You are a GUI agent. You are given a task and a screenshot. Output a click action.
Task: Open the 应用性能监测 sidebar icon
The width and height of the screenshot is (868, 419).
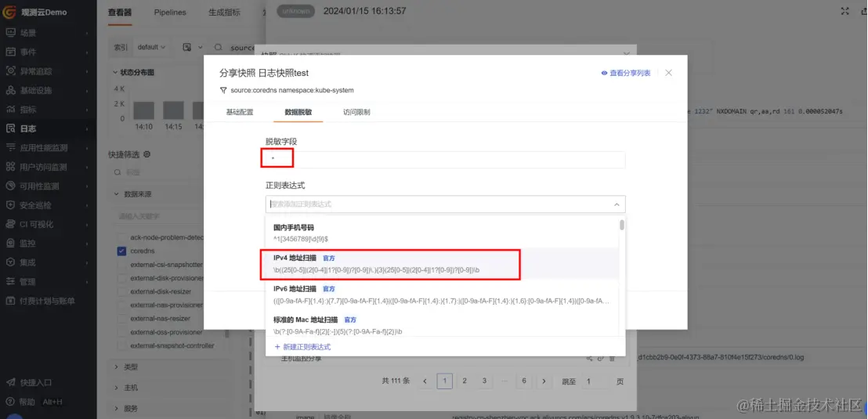point(10,148)
